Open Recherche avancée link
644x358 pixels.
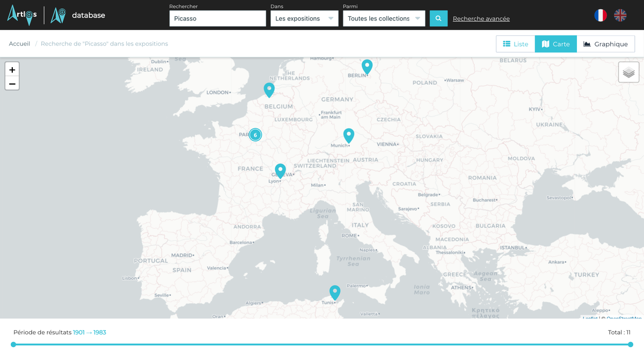click(x=481, y=19)
